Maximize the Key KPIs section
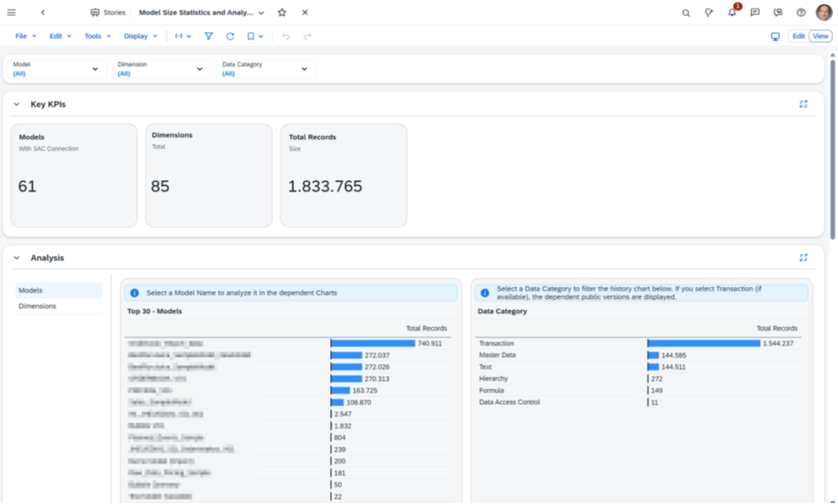This screenshot has width=838, height=504. 803,104
